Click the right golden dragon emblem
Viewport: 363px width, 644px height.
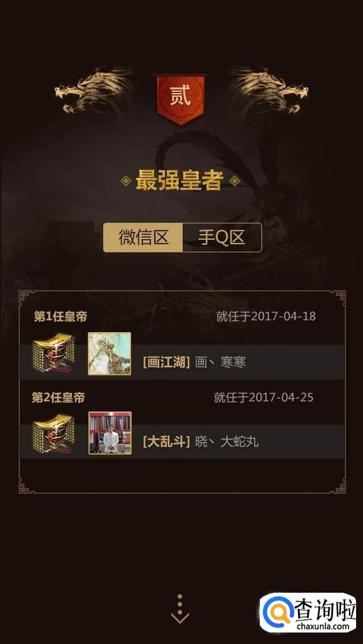click(270, 90)
